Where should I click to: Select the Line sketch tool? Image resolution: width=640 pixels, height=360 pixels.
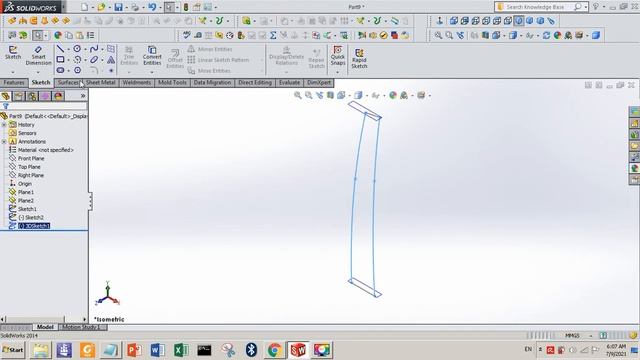60,49
